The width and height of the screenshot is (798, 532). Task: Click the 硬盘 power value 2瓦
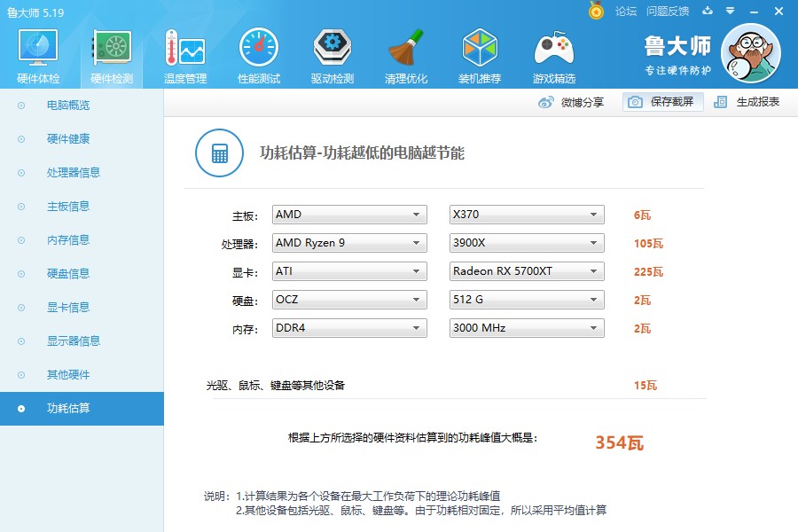coord(642,301)
